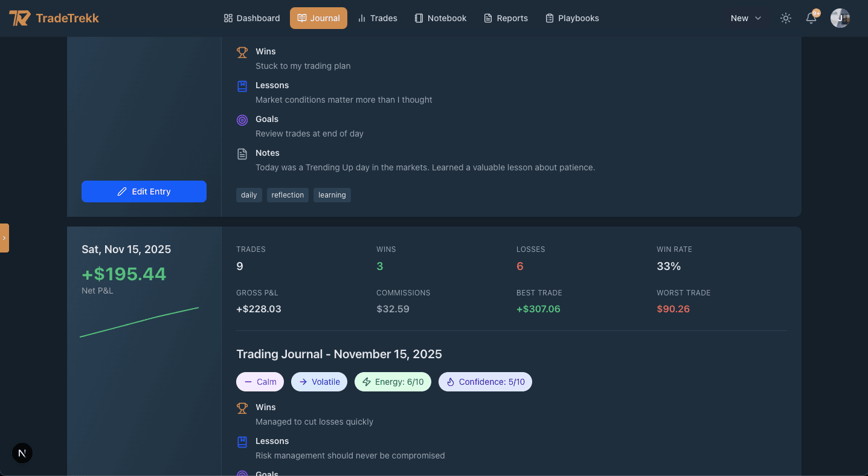This screenshot has width=868, height=476.
Task: Click the bookmark icon next to Lessons
Action: (242, 85)
